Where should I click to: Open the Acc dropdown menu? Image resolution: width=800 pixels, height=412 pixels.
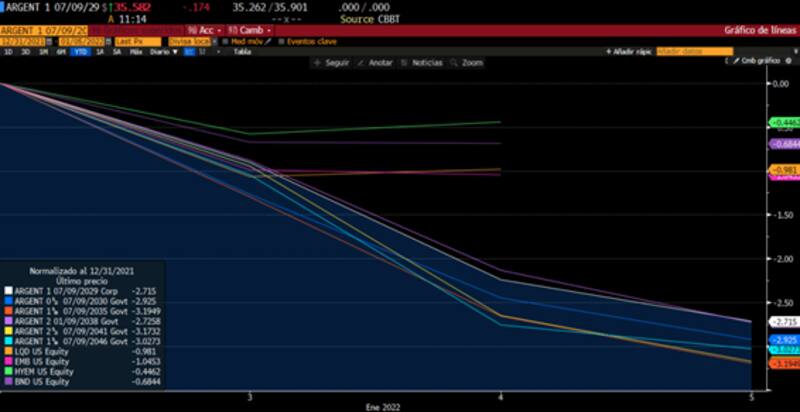[x=206, y=30]
